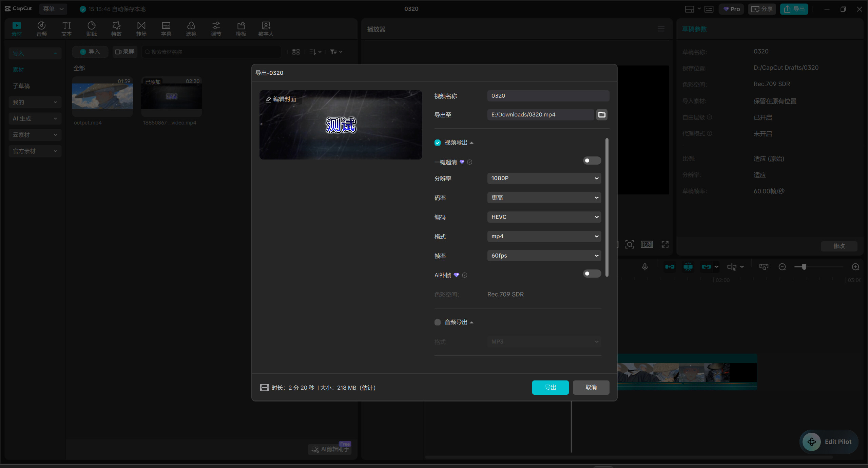Open the 贴纸 stickers panel
The width and height of the screenshot is (868, 468).
[x=91, y=29]
